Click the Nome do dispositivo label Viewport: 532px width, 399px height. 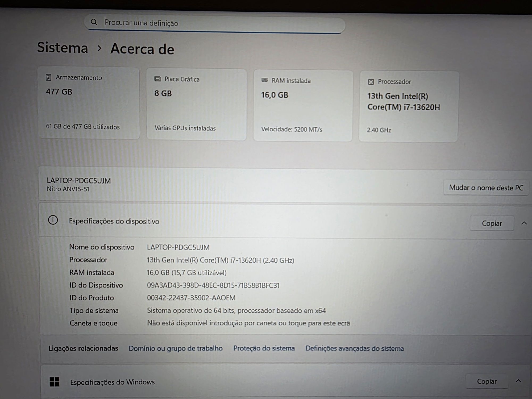(102, 247)
